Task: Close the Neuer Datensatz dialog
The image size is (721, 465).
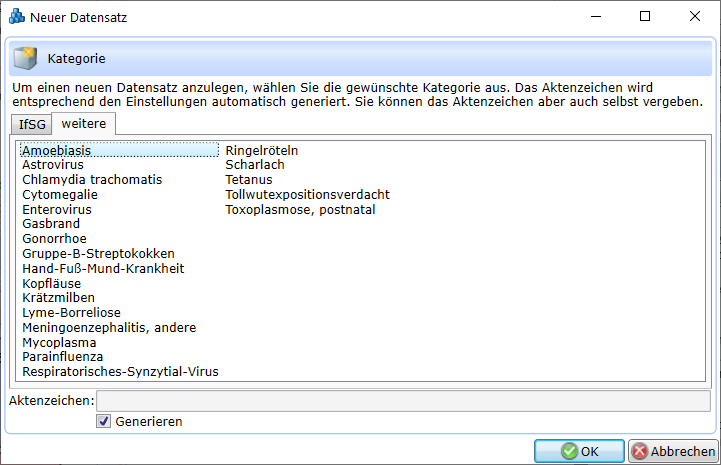Action: [x=694, y=17]
